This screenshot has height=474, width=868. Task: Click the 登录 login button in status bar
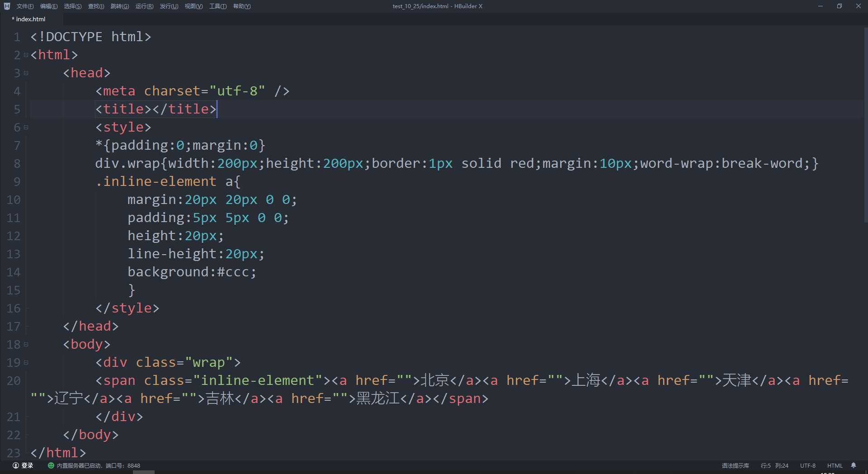[x=27, y=465]
